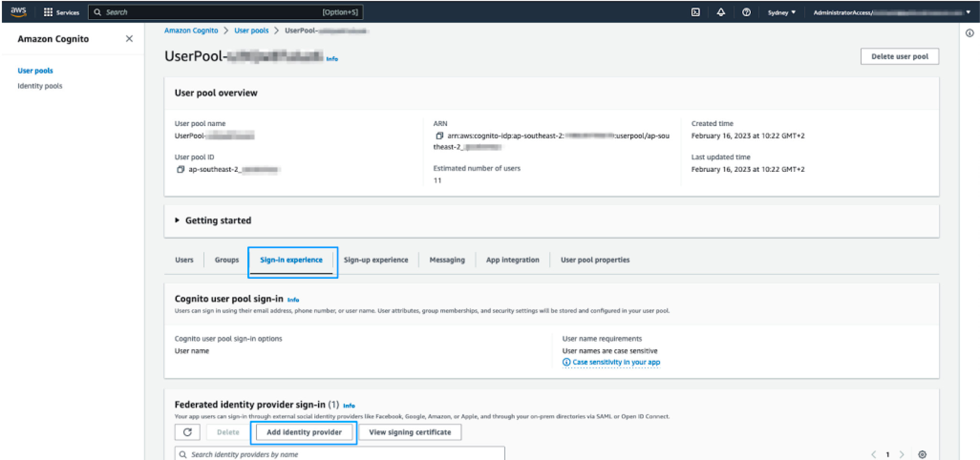Launch the CloudShell terminal icon
The height and width of the screenshot is (460, 980).
pos(695,12)
